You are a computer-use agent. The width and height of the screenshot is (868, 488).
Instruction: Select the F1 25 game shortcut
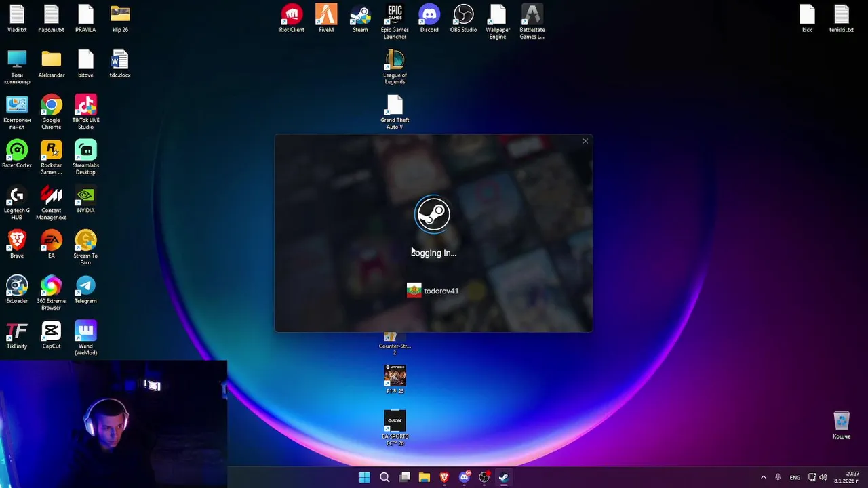[x=395, y=380]
